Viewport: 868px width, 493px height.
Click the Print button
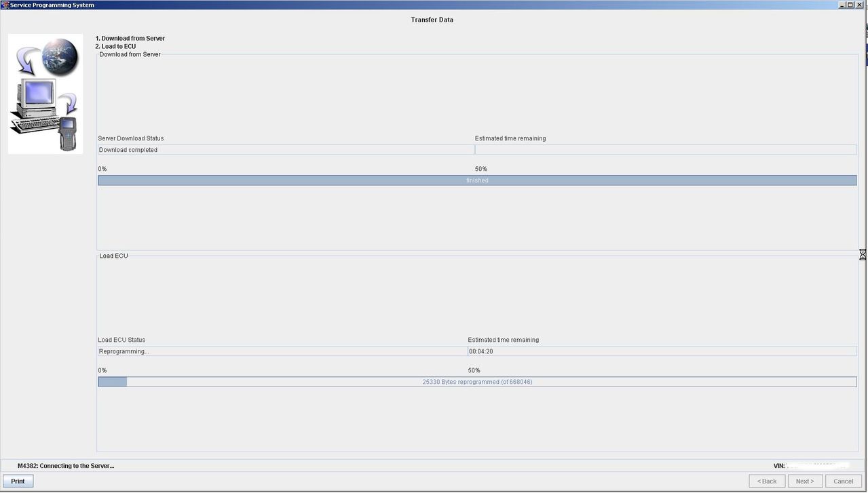(18, 481)
